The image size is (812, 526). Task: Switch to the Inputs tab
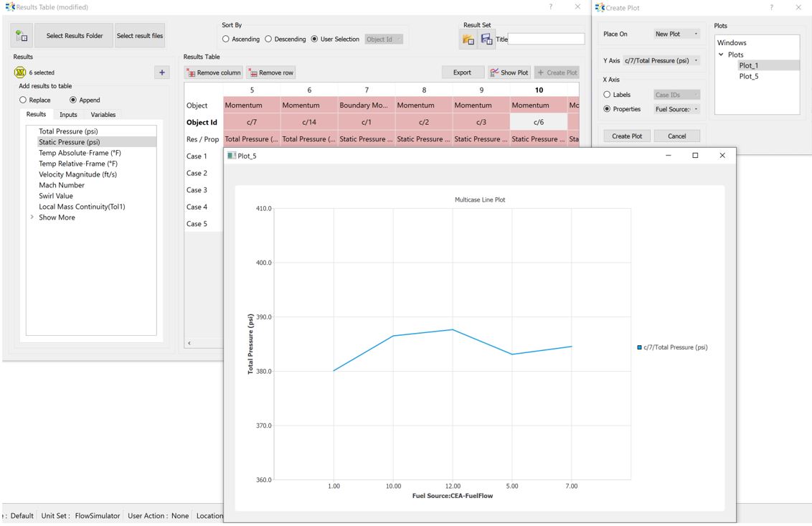point(68,115)
